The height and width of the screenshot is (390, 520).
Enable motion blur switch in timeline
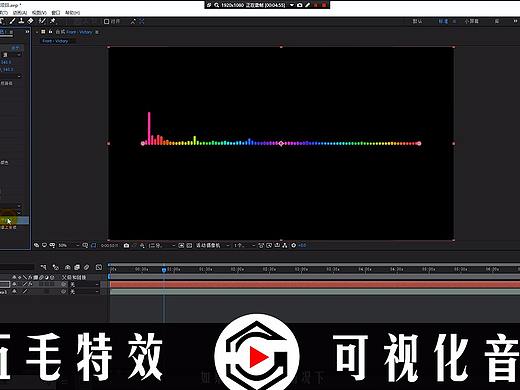click(x=87, y=267)
